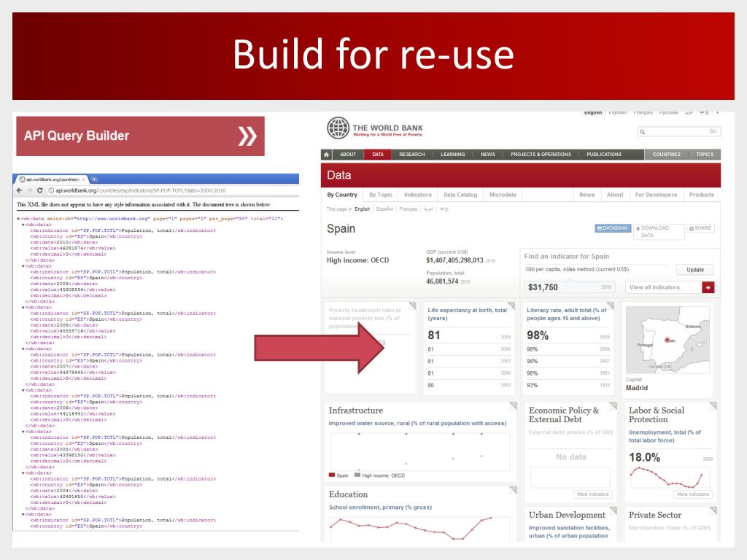Switch page language to Español

pos(384,209)
